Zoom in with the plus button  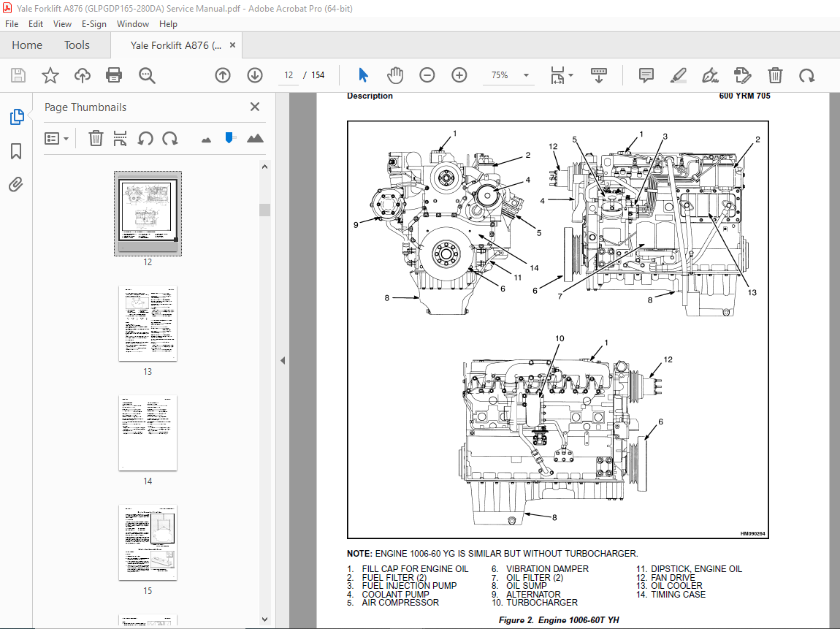(x=459, y=75)
